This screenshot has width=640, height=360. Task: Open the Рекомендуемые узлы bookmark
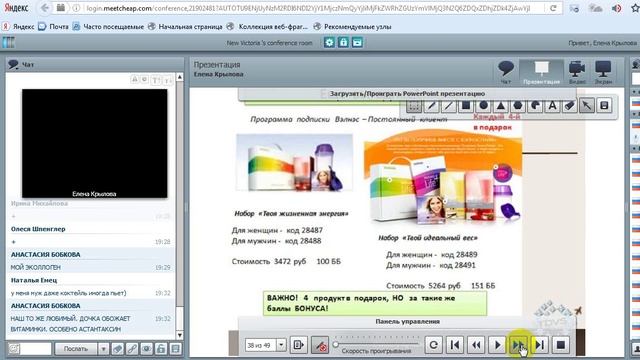pyautogui.click(x=353, y=27)
